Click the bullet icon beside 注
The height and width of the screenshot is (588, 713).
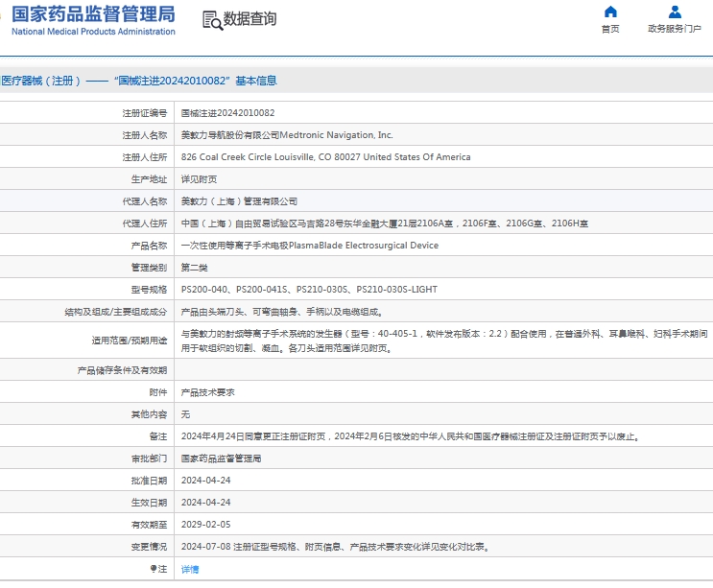[153, 570]
